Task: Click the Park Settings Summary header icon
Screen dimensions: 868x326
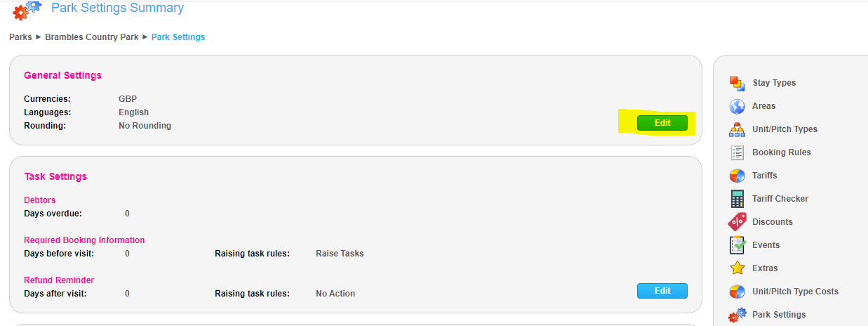Action: (27, 10)
